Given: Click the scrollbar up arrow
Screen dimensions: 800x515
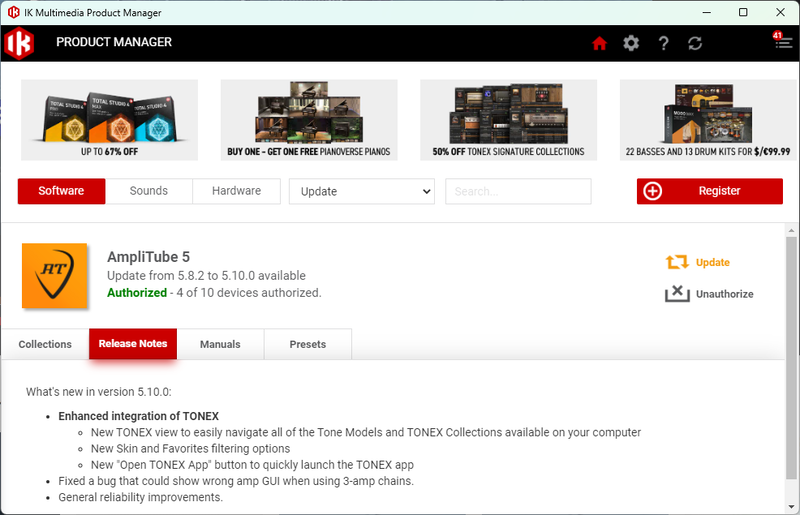Looking at the screenshot, I should click(791, 230).
